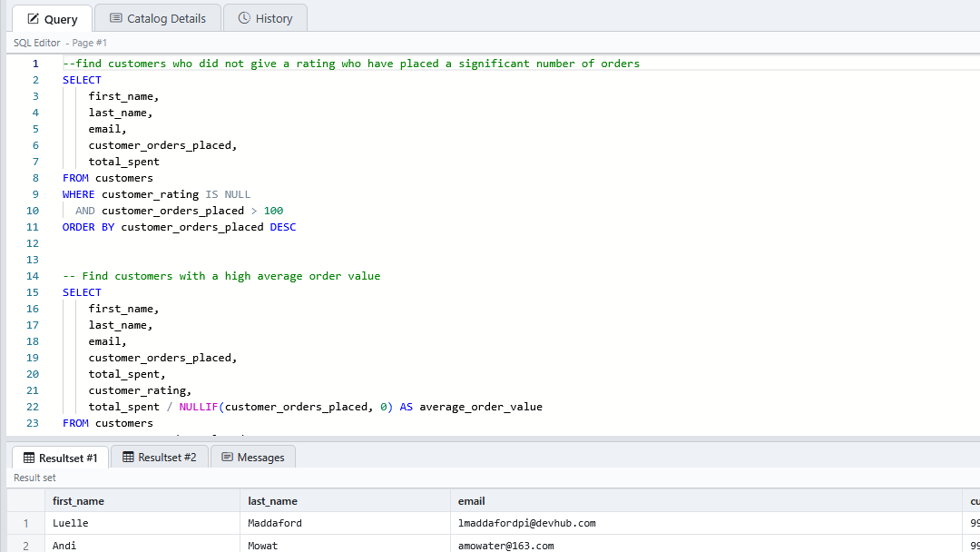Click the 'WHERE customer_rating IS NULL' line
Viewport: 980px width, 552px height.
tap(156, 194)
